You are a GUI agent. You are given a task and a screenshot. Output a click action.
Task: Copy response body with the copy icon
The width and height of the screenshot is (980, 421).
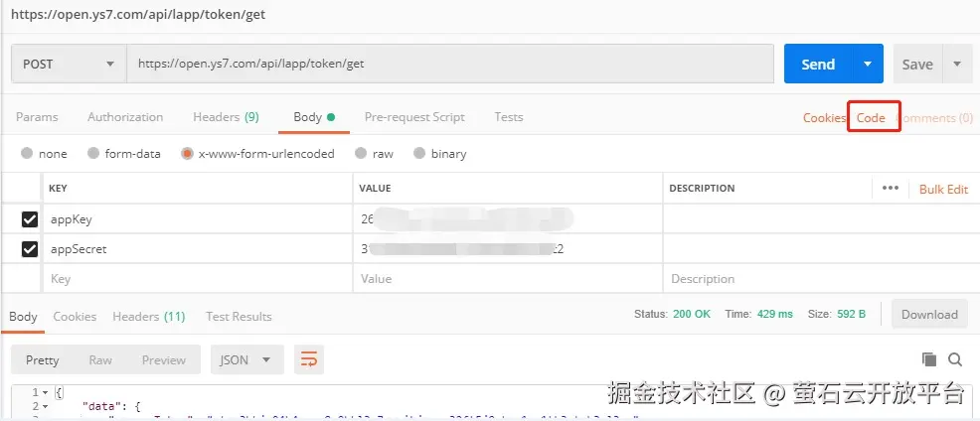click(x=929, y=359)
